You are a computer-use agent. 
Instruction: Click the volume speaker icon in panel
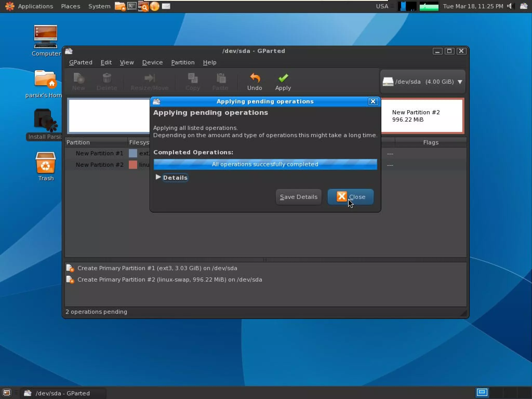(510, 6)
